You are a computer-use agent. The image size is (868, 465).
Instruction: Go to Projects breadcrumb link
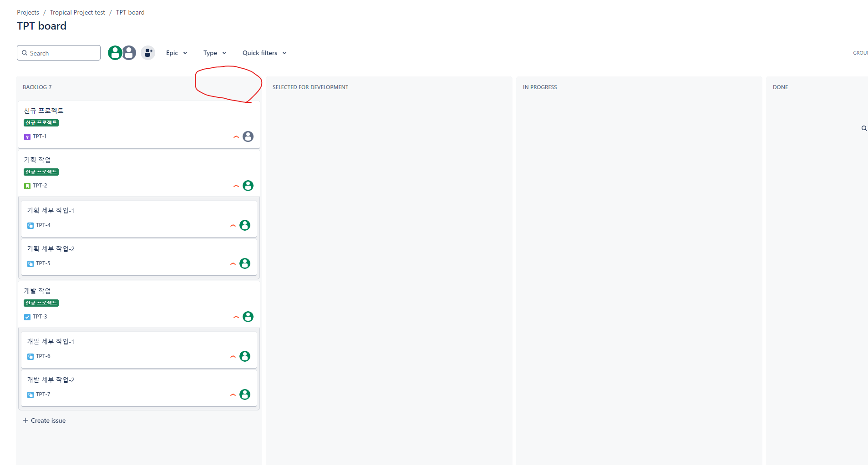click(x=28, y=12)
